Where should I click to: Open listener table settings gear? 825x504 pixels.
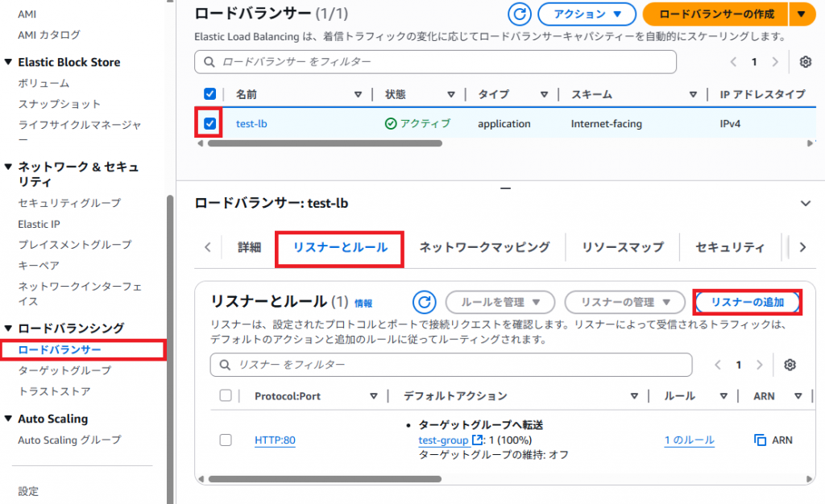(x=790, y=365)
